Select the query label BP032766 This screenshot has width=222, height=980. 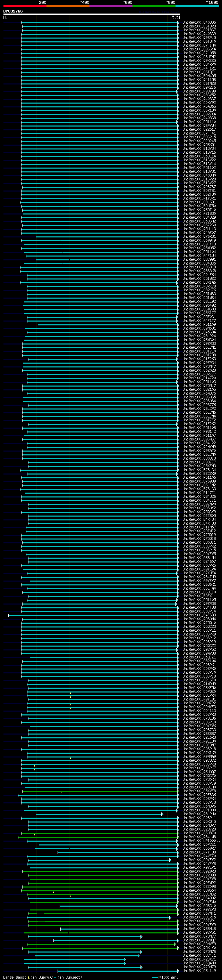(13, 11)
